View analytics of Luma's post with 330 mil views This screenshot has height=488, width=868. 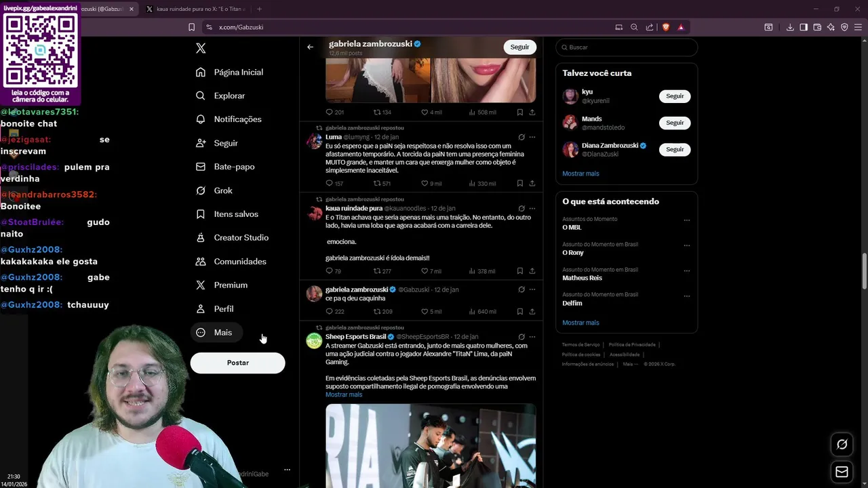(x=482, y=184)
